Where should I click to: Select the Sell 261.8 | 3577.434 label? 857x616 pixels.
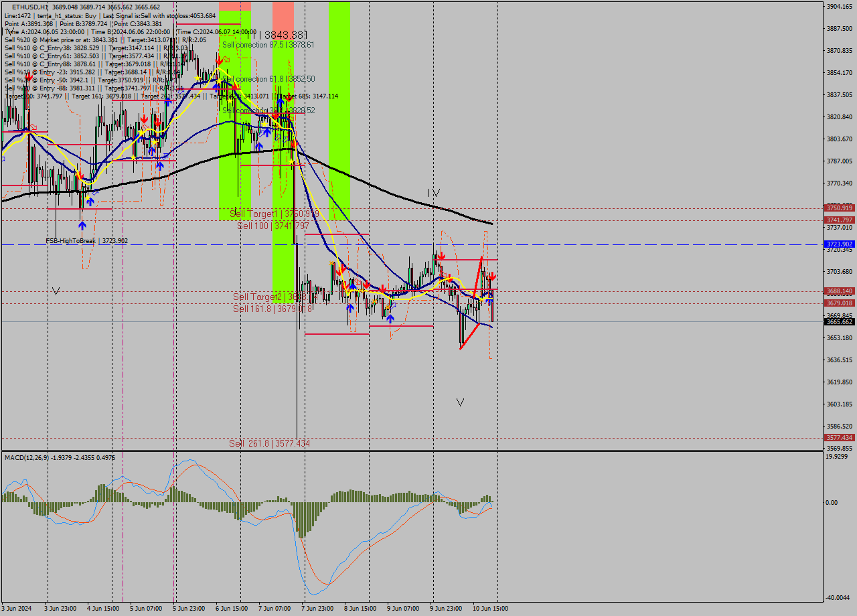(x=268, y=443)
